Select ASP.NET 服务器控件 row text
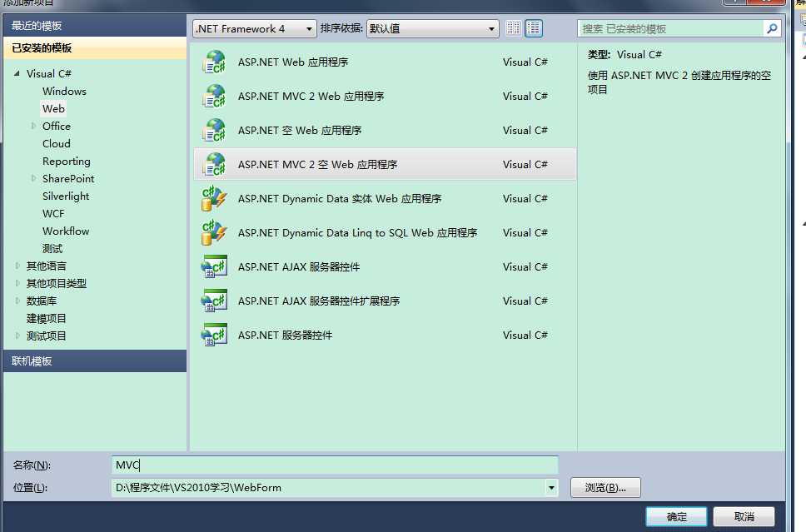The height and width of the screenshot is (532, 806). point(285,336)
